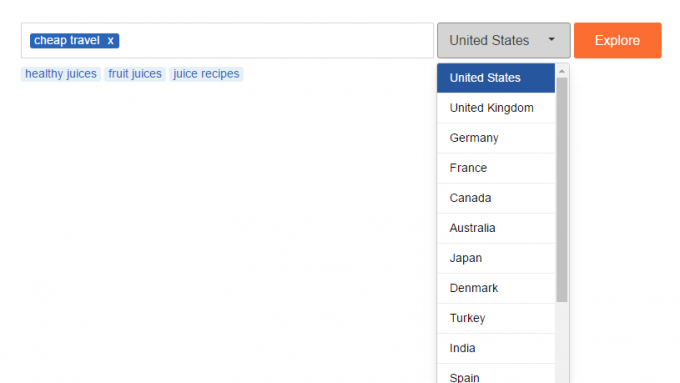The width and height of the screenshot is (680, 383).
Task: Click the dropdown caret arrow icon
Action: 551,39
